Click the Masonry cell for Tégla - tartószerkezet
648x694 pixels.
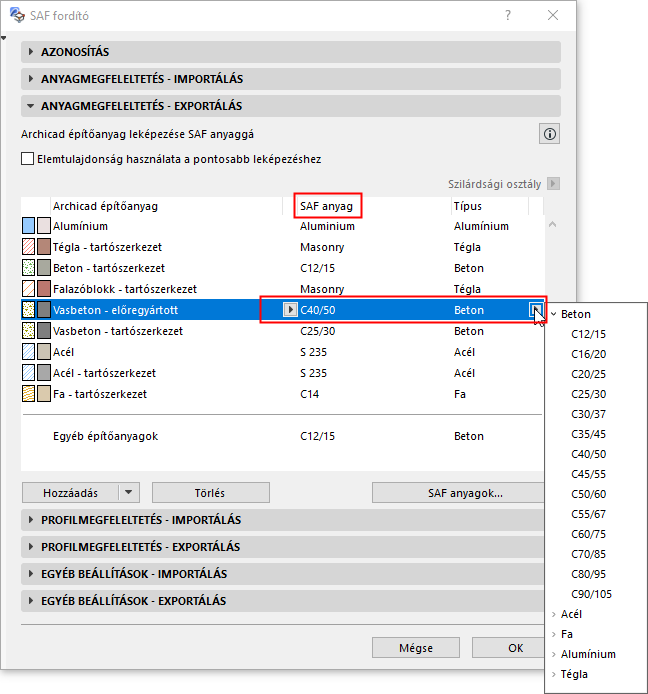[322, 247]
